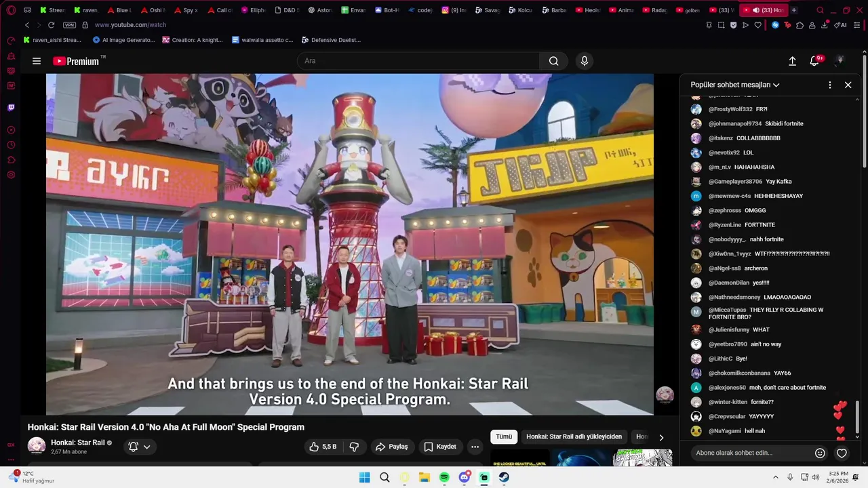Open the Twitch icon in sidebar
868x488 pixels.
[x=11, y=107]
